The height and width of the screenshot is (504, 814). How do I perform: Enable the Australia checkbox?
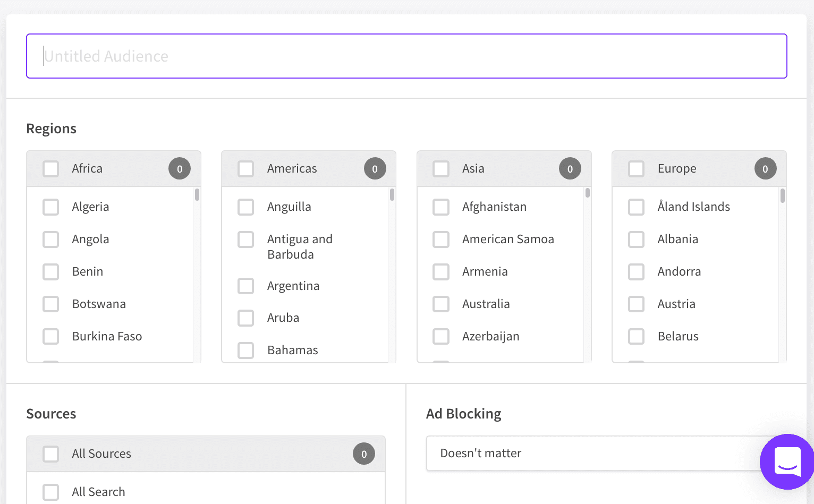[x=441, y=304]
